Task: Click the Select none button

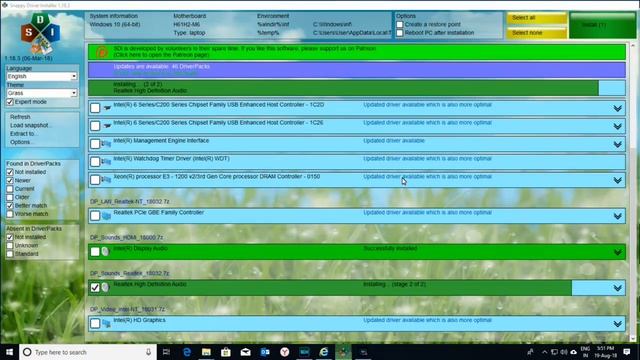Action: pyautogui.click(x=537, y=33)
